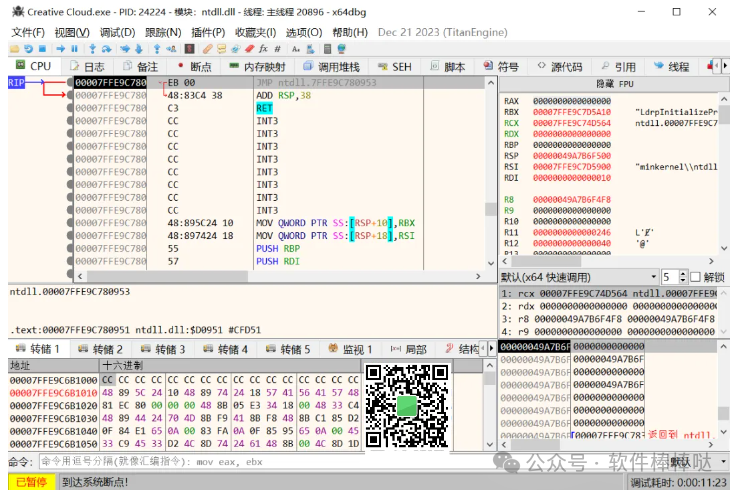The width and height of the screenshot is (735, 492).
Task: Open the 视图(V) menu
Action: point(72,32)
